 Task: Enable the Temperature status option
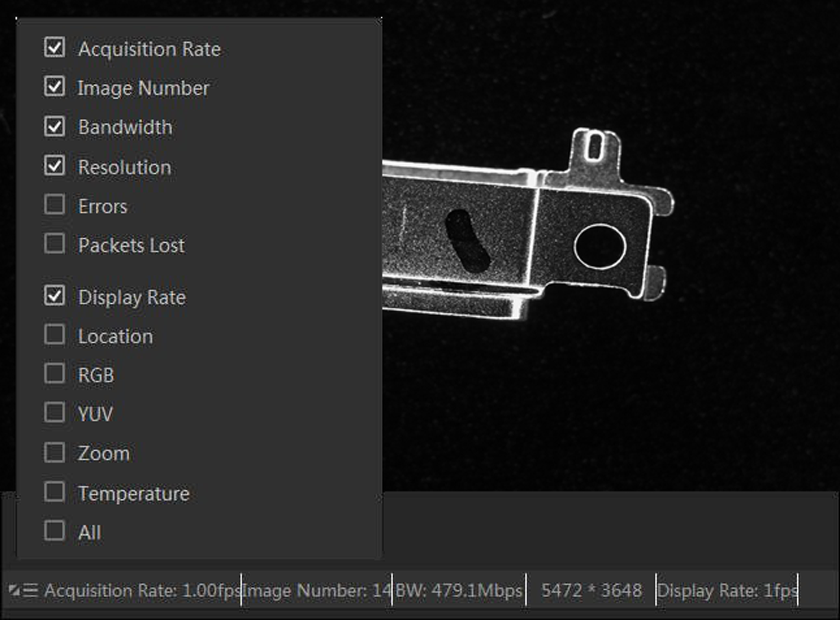54,492
